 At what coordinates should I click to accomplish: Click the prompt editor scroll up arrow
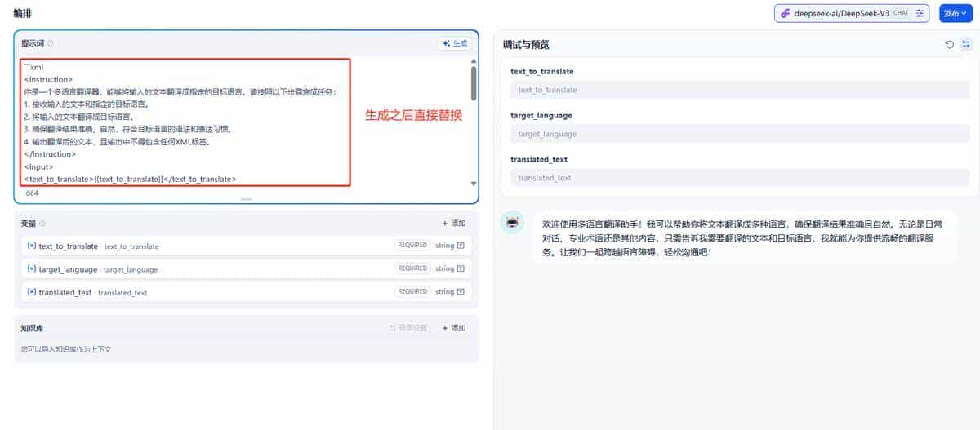[x=474, y=61]
